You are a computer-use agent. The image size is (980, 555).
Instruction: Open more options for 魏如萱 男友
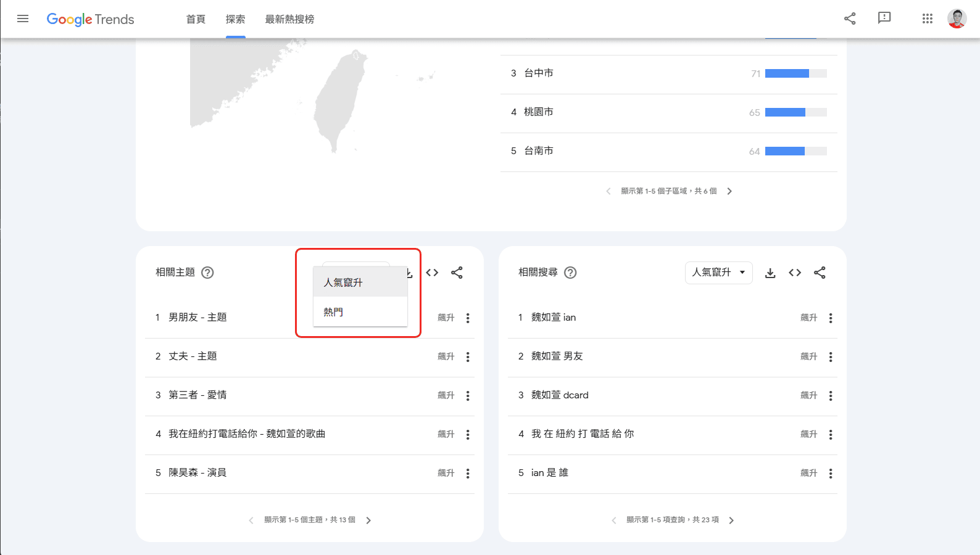point(831,357)
